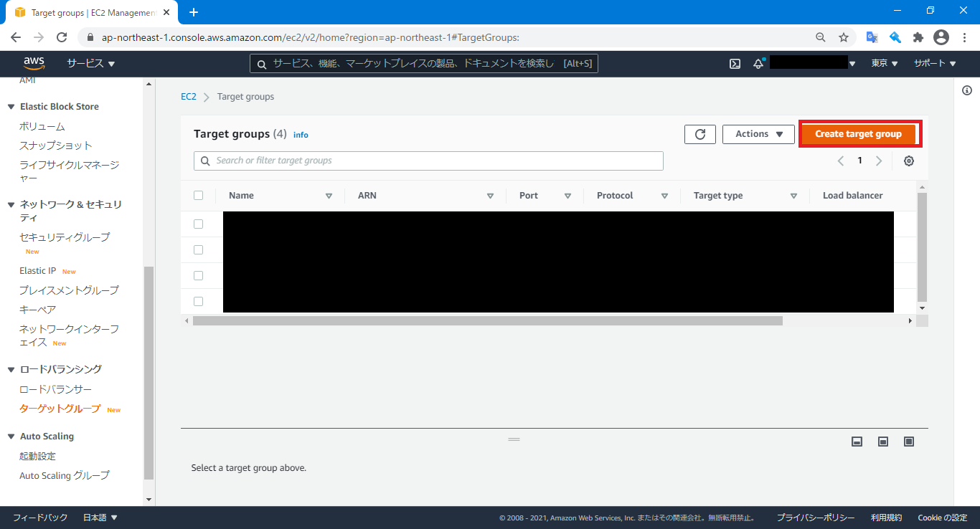Image resolution: width=980 pixels, height=529 pixels.
Task: Open ロードバランサー in the sidebar
Action: pyautogui.click(x=56, y=389)
